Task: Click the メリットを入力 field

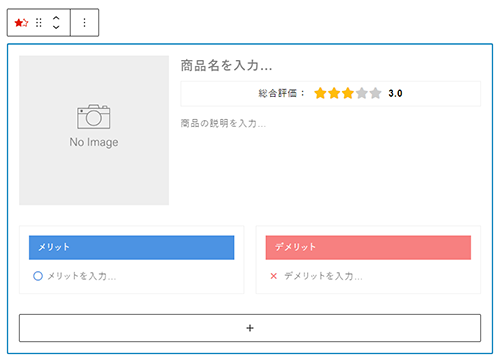Action: tap(82, 276)
